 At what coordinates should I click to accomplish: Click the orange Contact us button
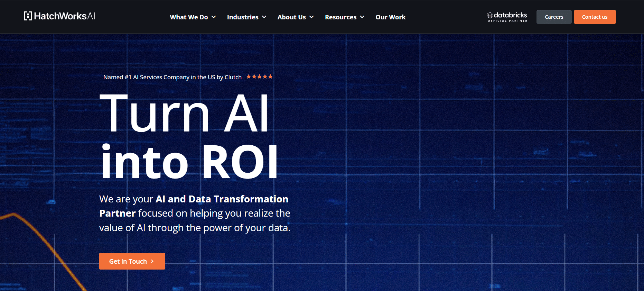pyautogui.click(x=595, y=17)
